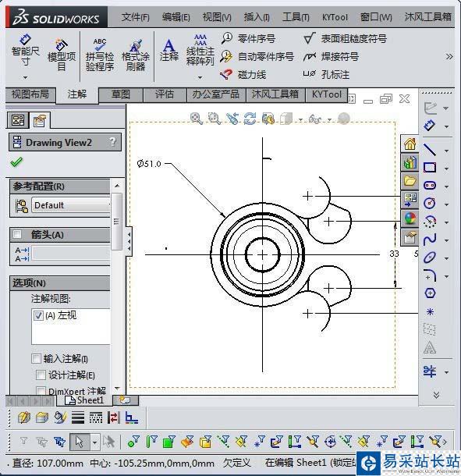Add a Balloon (零件序号)
The height and width of the screenshot is (476, 461).
(248, 38)
